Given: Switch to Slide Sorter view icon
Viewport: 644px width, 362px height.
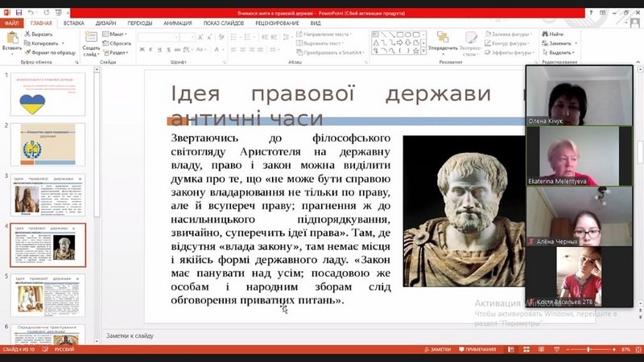Looking at the screenshot, I should pos(526,349).
